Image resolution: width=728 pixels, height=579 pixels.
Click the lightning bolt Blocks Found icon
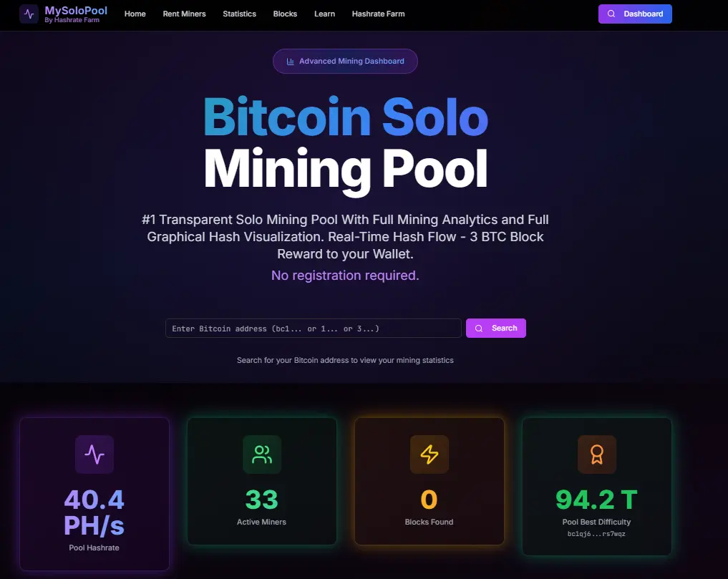coord(429,454)
